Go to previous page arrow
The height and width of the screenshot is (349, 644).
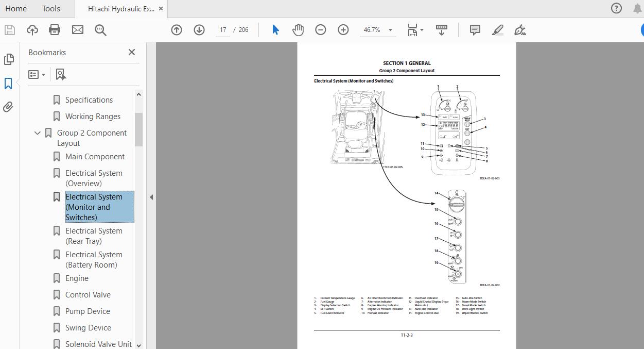pyautogui.click(x=177, y=30)
